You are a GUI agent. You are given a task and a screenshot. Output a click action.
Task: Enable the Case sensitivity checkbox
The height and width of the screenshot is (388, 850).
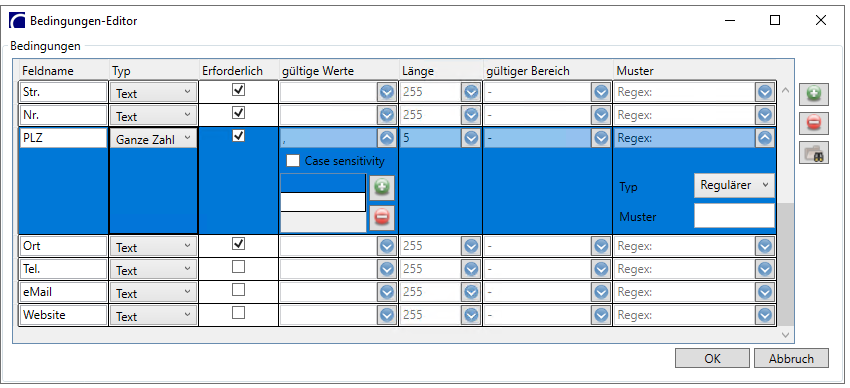(293, 160)
